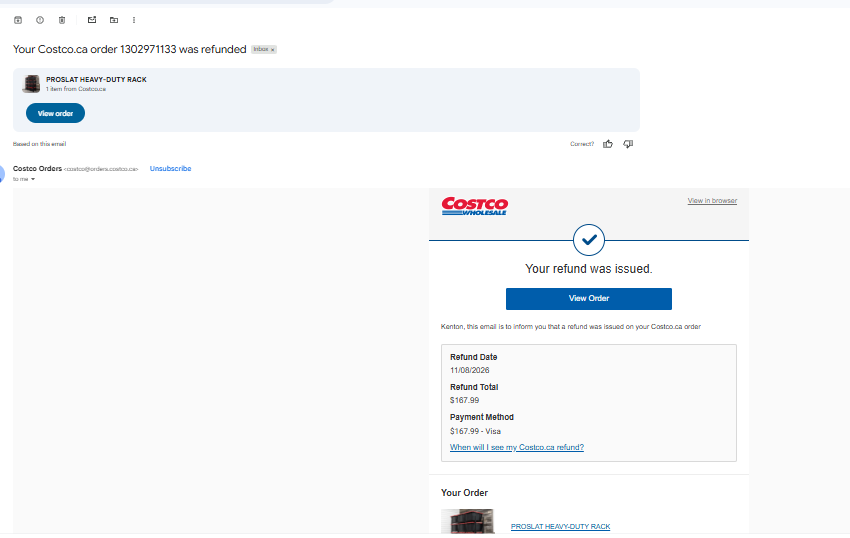Screen dimensions: 850x538
Task: Report spam using the exclamation icon
Action: pos(40,20)
